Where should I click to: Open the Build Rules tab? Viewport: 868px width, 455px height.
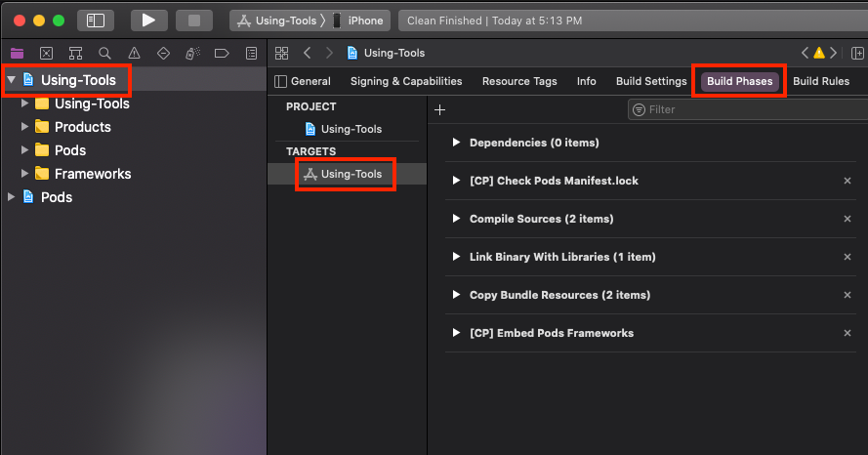click(821, 81)
